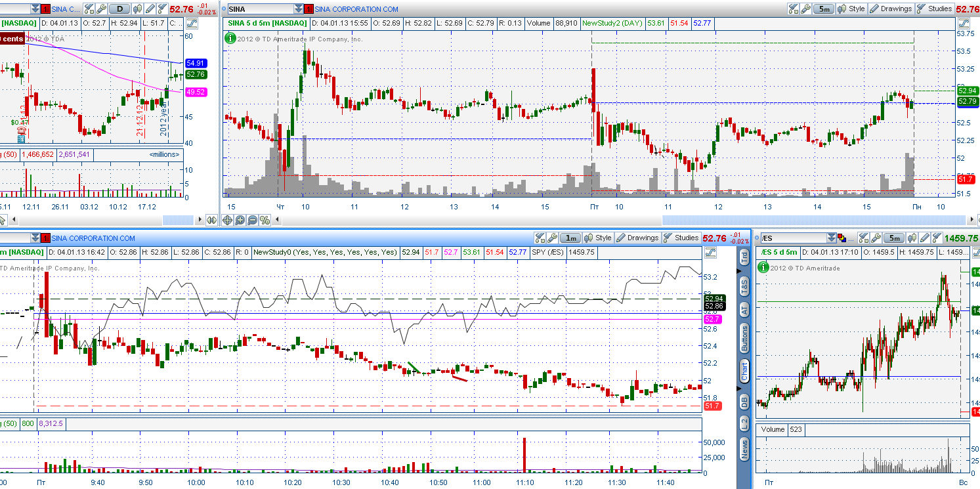Image resolution: width=980 pixels, height=489 pixels.
Task: Open the Trd sidebar tab
Action: (x=744, y=257)
